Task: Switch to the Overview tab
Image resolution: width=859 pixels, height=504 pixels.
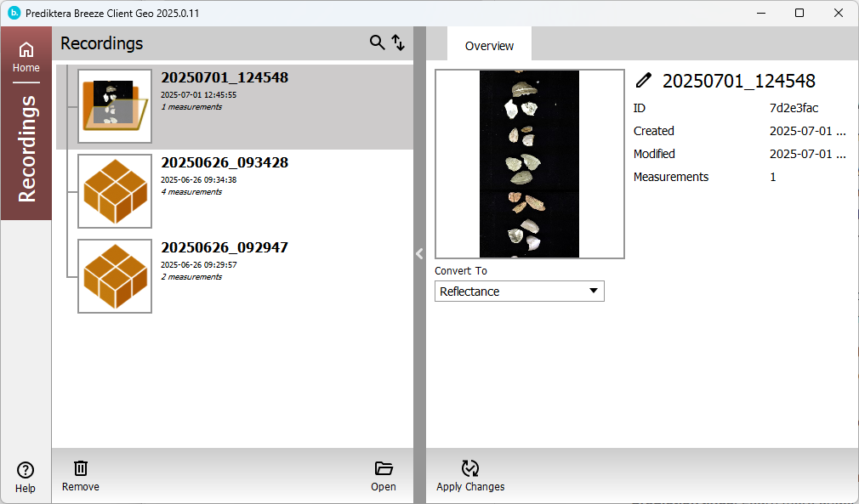Action: click(x=489, y=46)
